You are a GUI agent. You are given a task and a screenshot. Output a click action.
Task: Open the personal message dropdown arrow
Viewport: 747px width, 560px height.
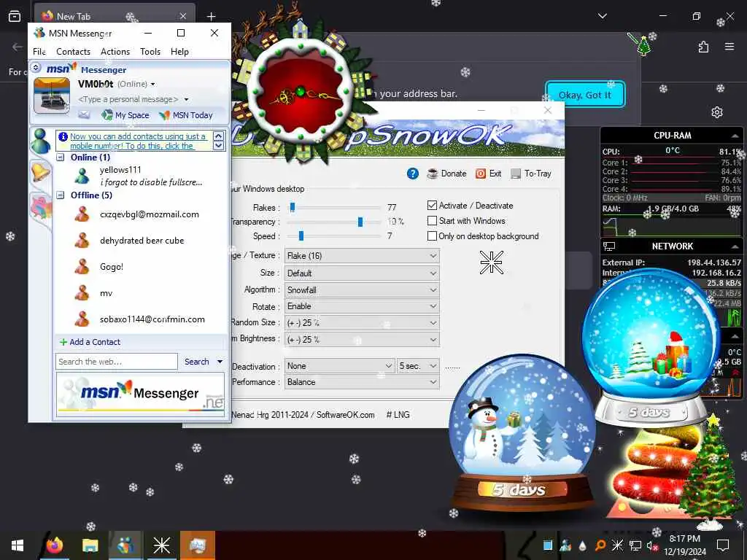click(x=186, y=99)
